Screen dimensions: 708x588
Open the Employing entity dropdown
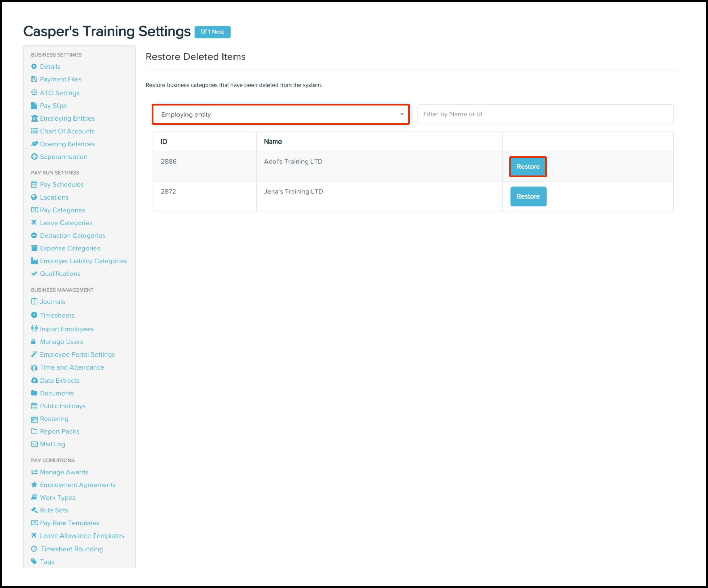pyautogui.click(x=280, y=114)
